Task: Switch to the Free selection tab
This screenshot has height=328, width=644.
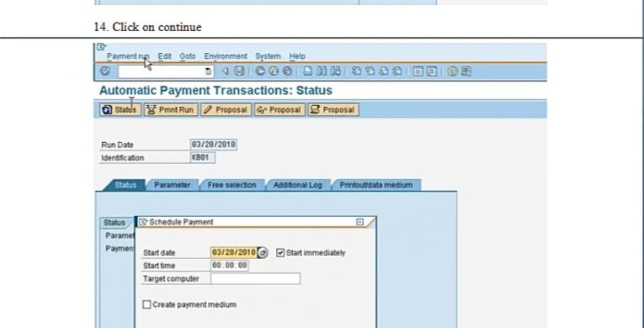Action: tap(232, 185)
